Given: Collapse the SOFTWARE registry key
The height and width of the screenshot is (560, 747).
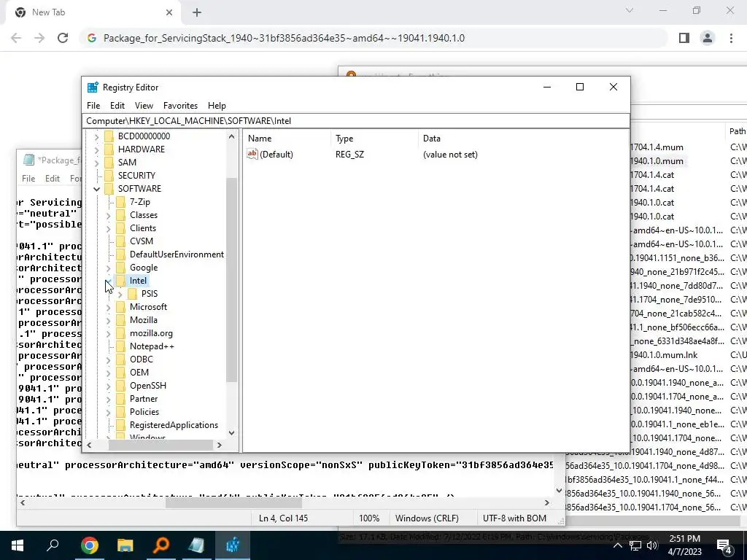Looking at the screenshot, I should coord(97,189).
